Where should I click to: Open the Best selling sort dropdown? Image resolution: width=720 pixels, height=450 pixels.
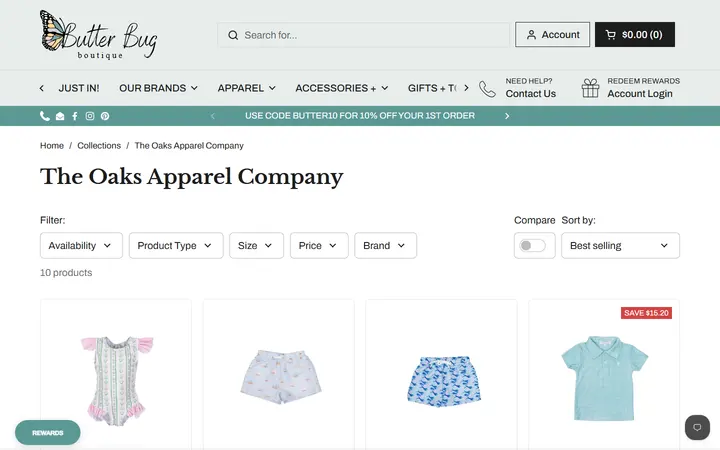[620, 246]
